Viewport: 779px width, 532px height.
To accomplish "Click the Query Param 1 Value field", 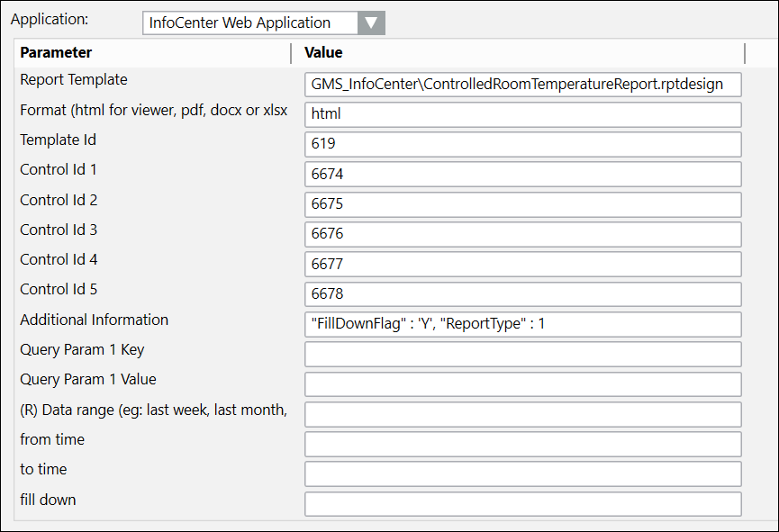I will pyautogui.click(x=522, y=384).
